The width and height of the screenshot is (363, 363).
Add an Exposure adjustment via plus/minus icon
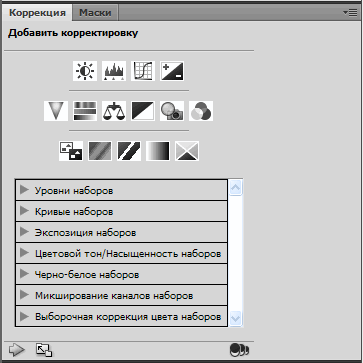pos(172,71)
